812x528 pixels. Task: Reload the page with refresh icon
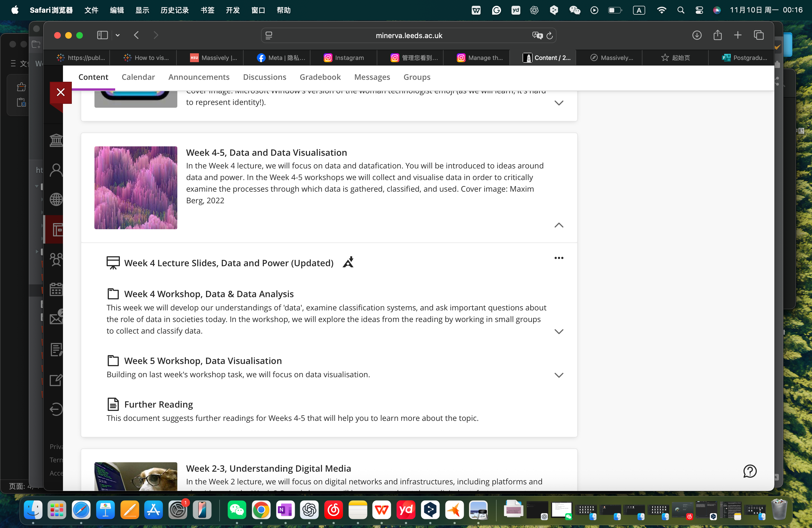coord(549,35)
